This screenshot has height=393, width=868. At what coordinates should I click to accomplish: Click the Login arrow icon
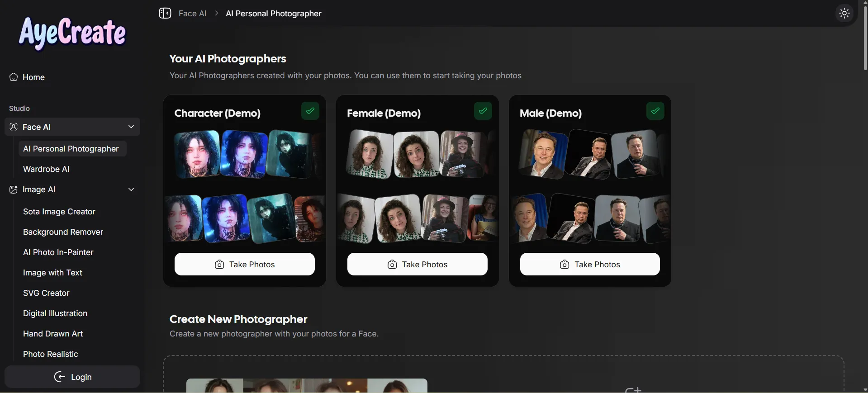coord(60,377)
